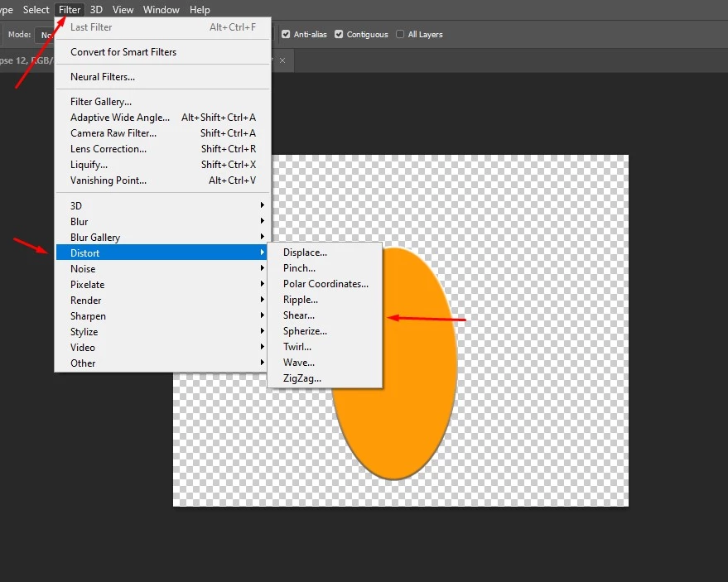Image resolution: width=728 pixels, height=582 pixels.
Task: Choose Shear... distort filter
Action: pos(325,315)
